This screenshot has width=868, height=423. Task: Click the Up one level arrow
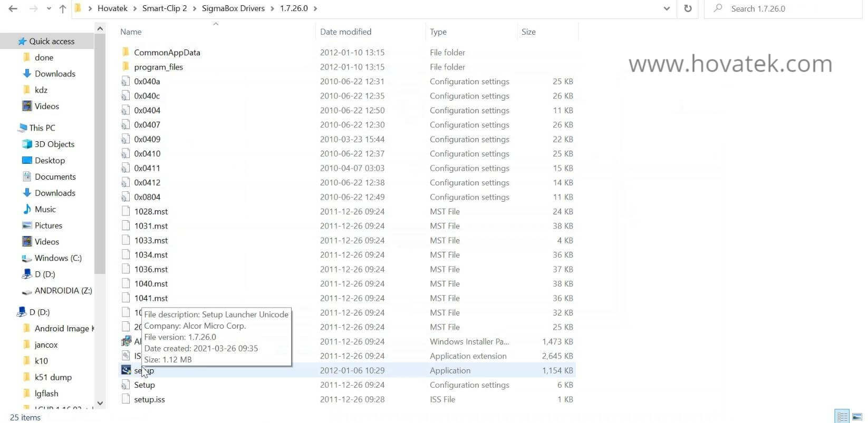coord(62,8)
